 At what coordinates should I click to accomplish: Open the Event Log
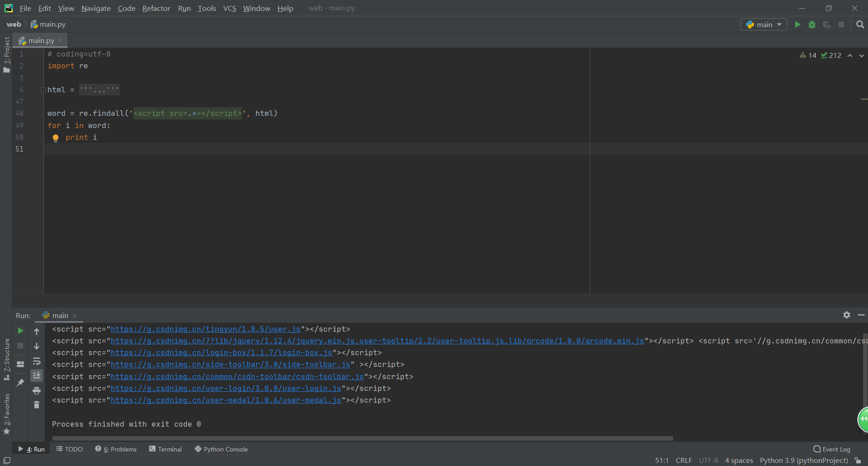coord(832,449)
